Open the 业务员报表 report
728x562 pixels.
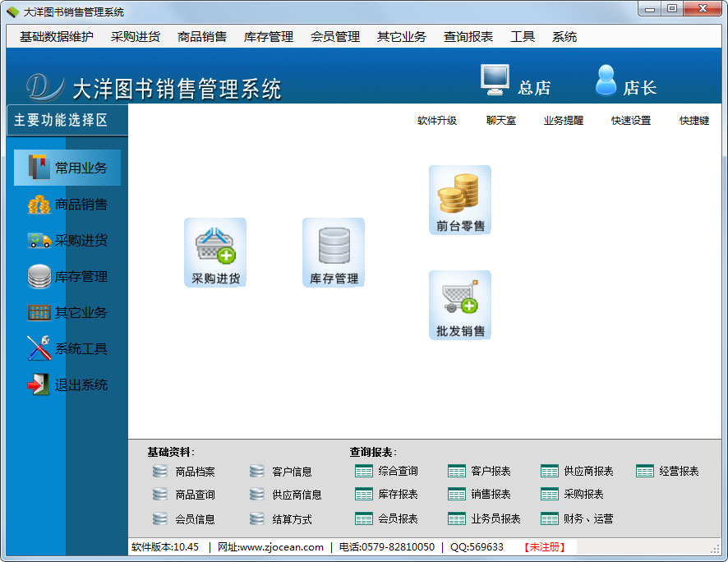484,518
